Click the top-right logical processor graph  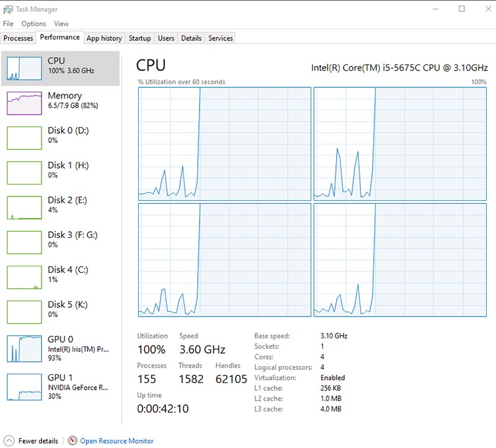tap(400, 144)
